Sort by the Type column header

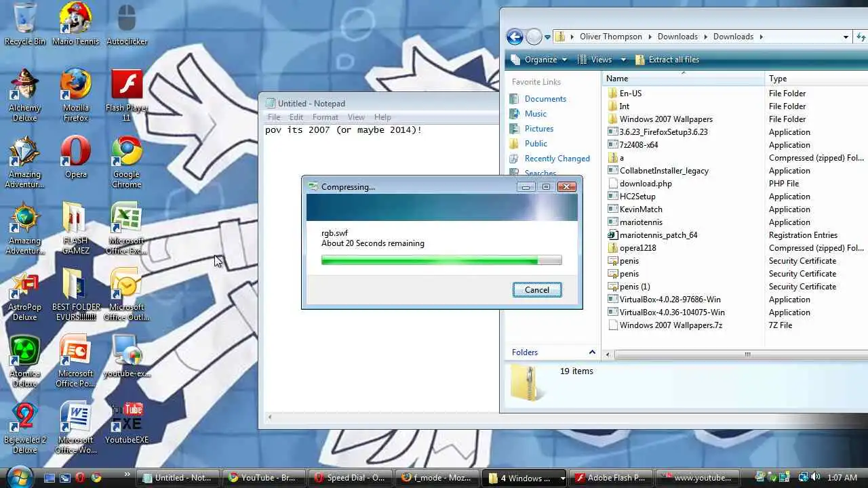click(816, 79)
